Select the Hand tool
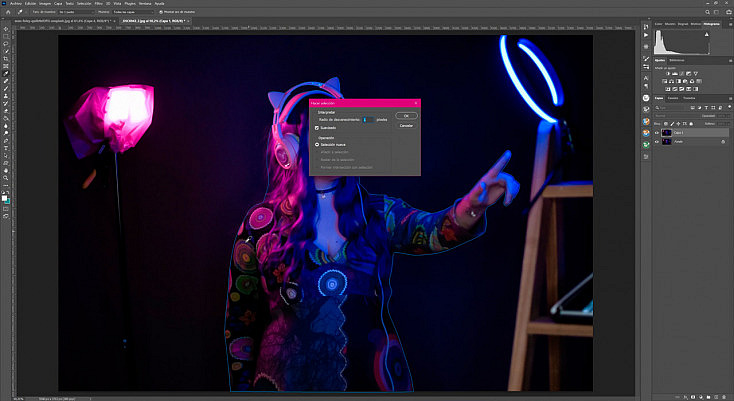This screenshot has height=401, width=734. [5, 171]
